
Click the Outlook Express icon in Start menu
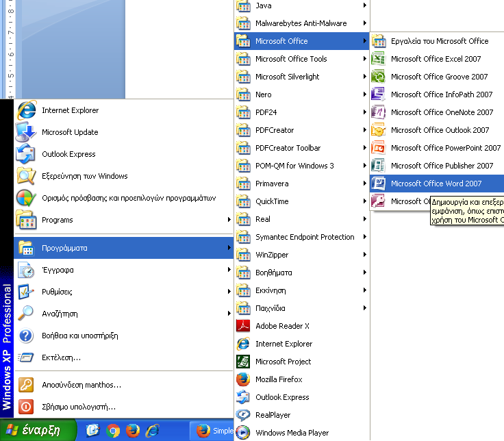26,154
